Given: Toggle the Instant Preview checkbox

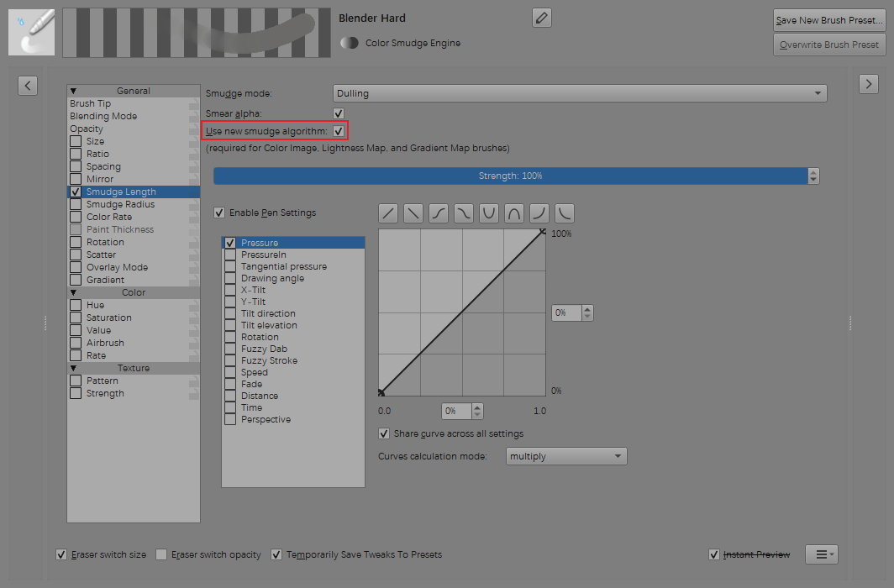Looking at the screenshot, I should click(714, 554).
